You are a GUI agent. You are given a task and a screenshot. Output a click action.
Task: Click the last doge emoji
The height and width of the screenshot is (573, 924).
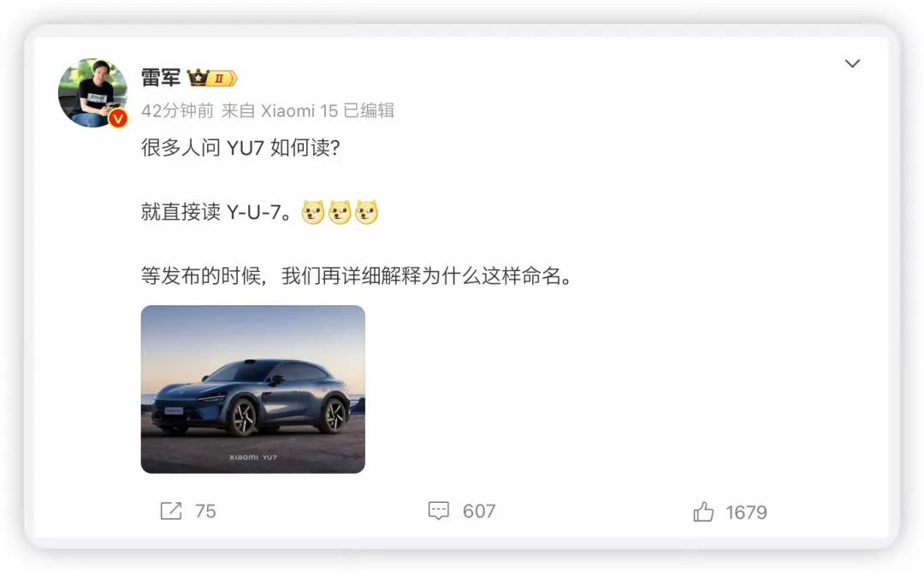[366, 212]
